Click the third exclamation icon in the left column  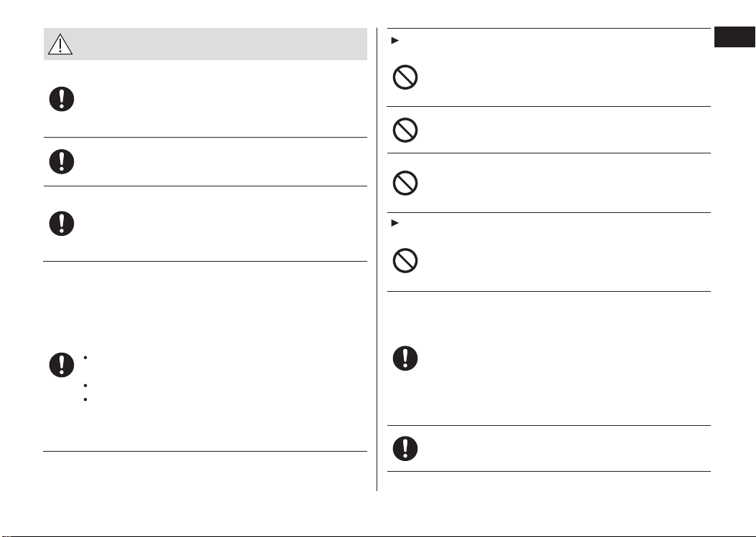62,223
